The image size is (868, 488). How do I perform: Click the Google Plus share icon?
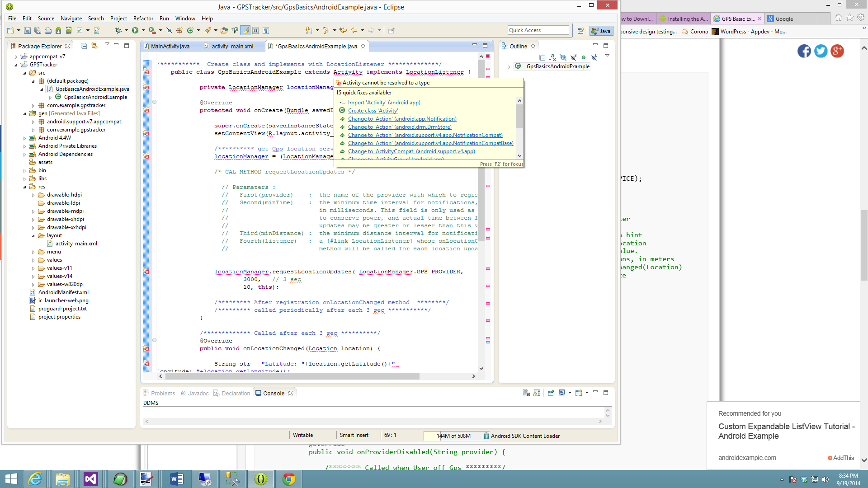(837, 51)
